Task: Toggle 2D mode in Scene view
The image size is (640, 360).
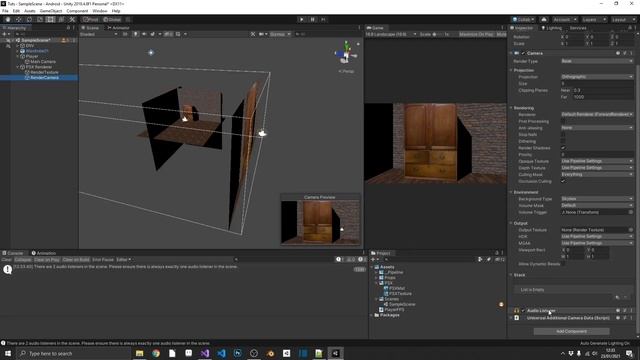Action: [125, 34]
